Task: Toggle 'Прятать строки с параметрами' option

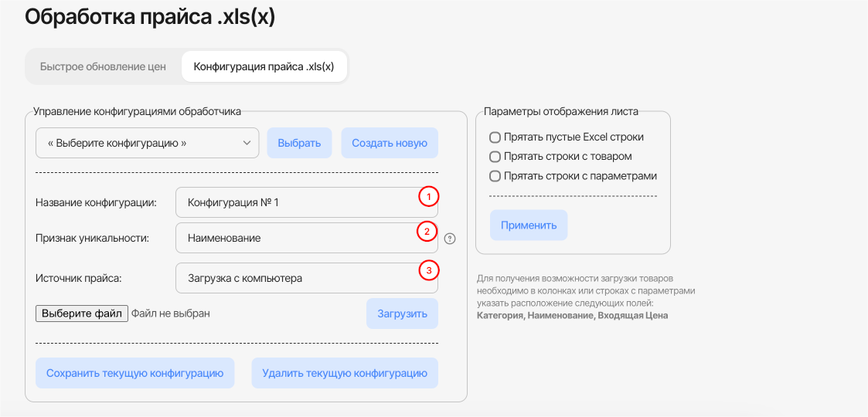Action: pos(495,176)
